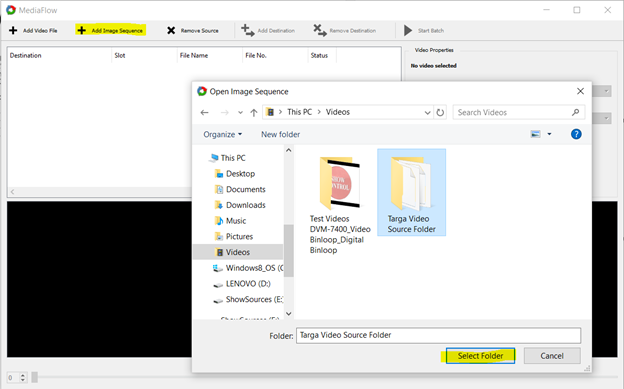Screen dimensions: 624x389
Task: Click the Select Folder button
Action: [480, 356]
